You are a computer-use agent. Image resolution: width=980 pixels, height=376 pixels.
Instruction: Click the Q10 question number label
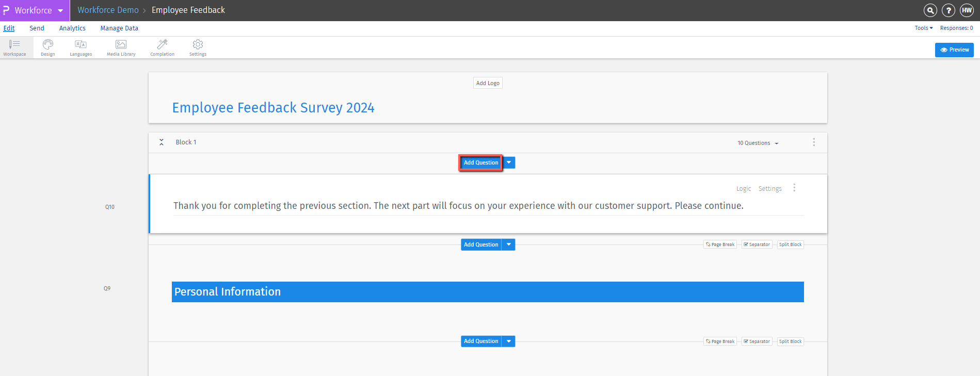[x=110, y=207]
